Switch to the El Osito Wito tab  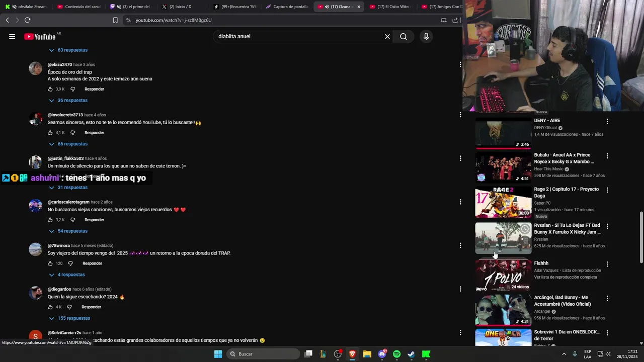390,7
